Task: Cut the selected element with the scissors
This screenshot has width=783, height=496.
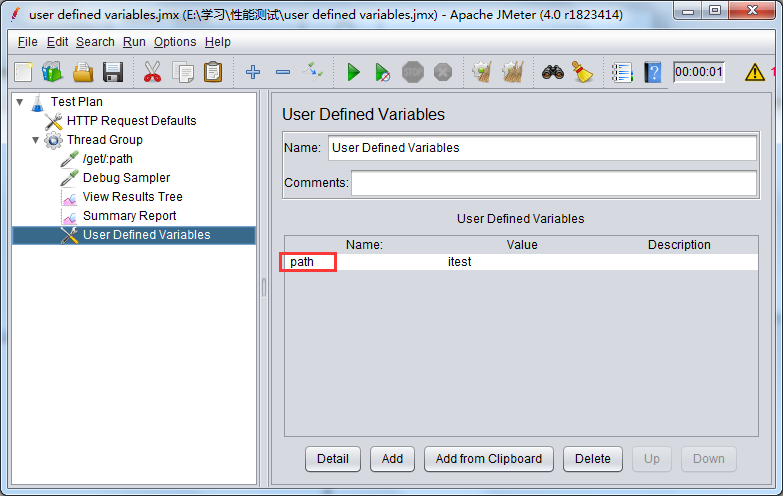Action: pyautogui.click(x=152, y=72)
